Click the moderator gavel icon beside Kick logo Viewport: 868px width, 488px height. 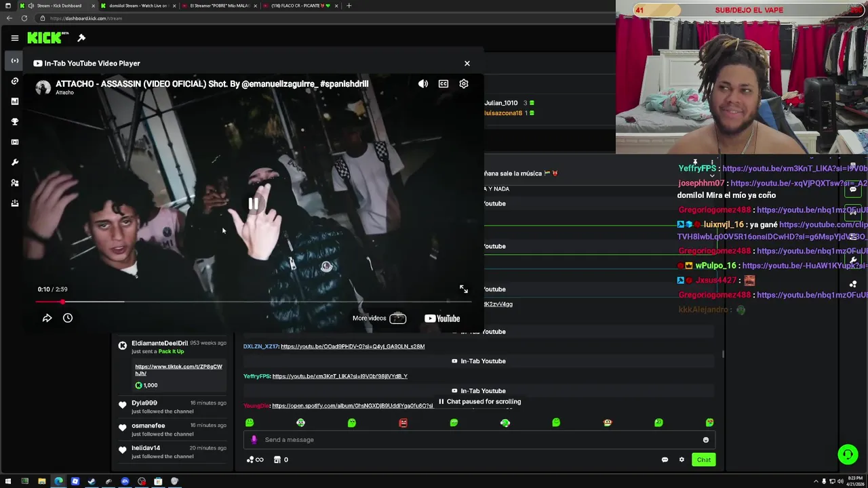click(x=81, y=38)
